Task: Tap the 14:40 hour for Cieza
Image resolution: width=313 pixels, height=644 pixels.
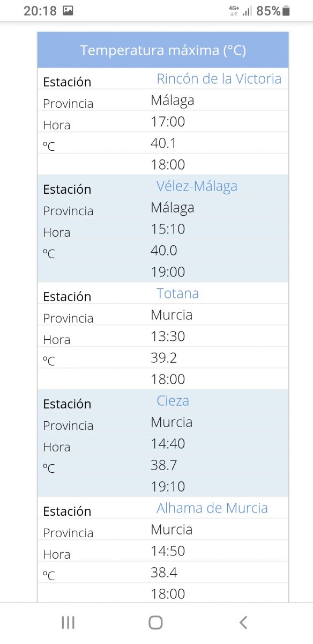Action: (168, 444)
